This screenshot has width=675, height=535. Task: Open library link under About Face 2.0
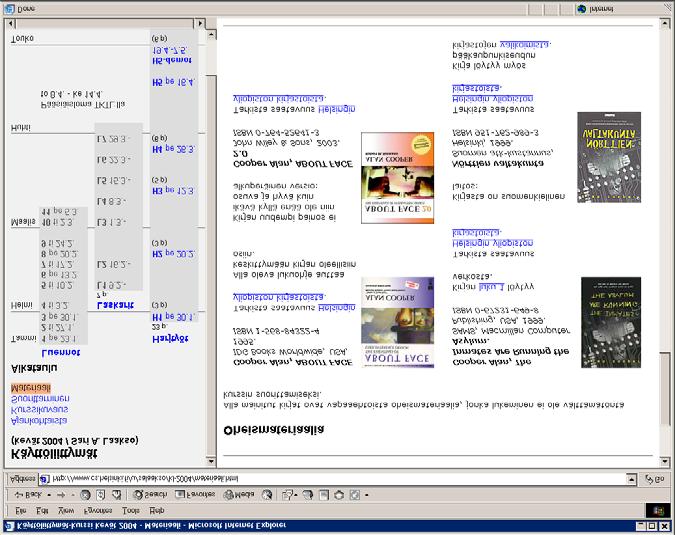294,104
